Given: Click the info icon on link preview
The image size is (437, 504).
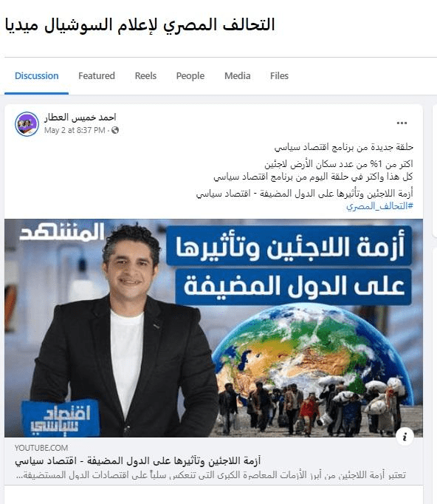Looking at the screenshot, I should pos(405,437).
